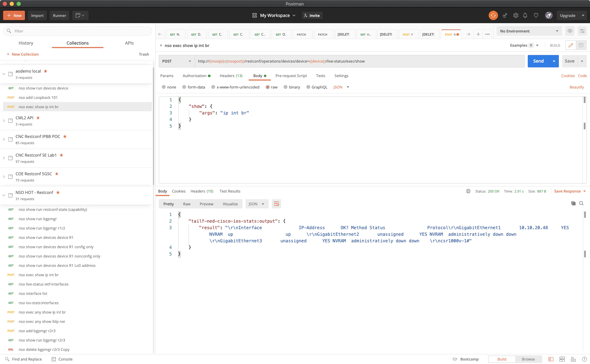Open the Console in the status bar
Viewport: 590px width, 364px height.
[x=62, y=359]
